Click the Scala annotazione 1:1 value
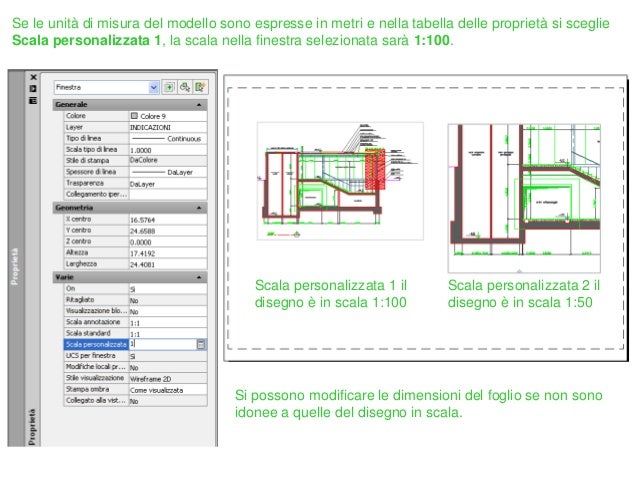Screen dimensions: 638x479 [168, 323]
